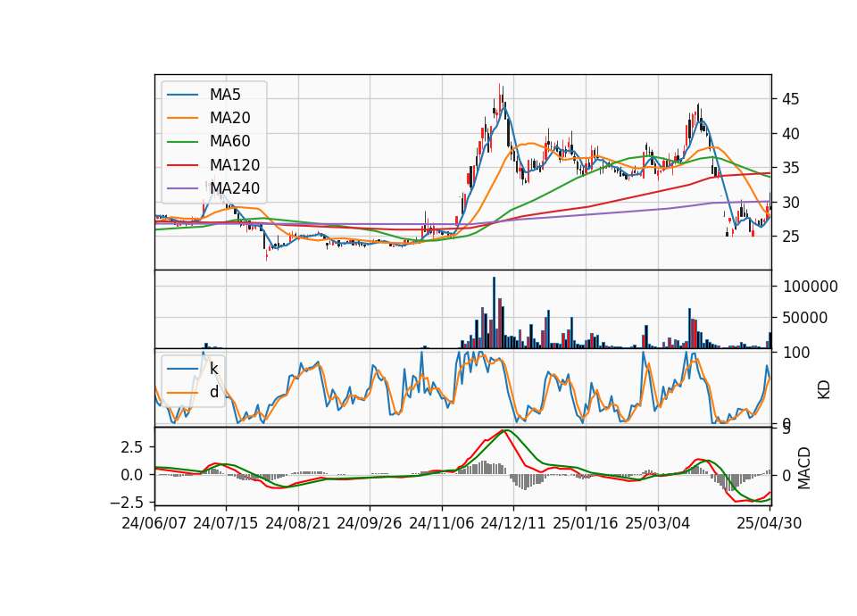Viewport: 857px width, 616px height.
Task: Click the 25/03/04 date axis label
Action: [x=658, y=523]
